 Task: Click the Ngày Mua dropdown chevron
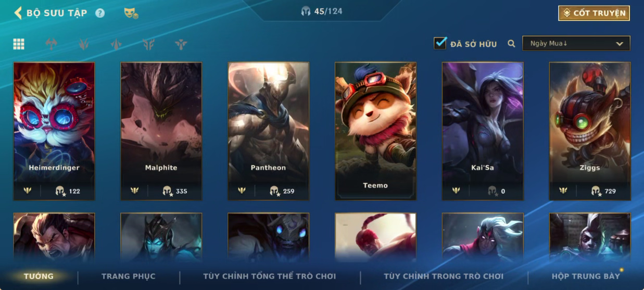coord(620,44)
